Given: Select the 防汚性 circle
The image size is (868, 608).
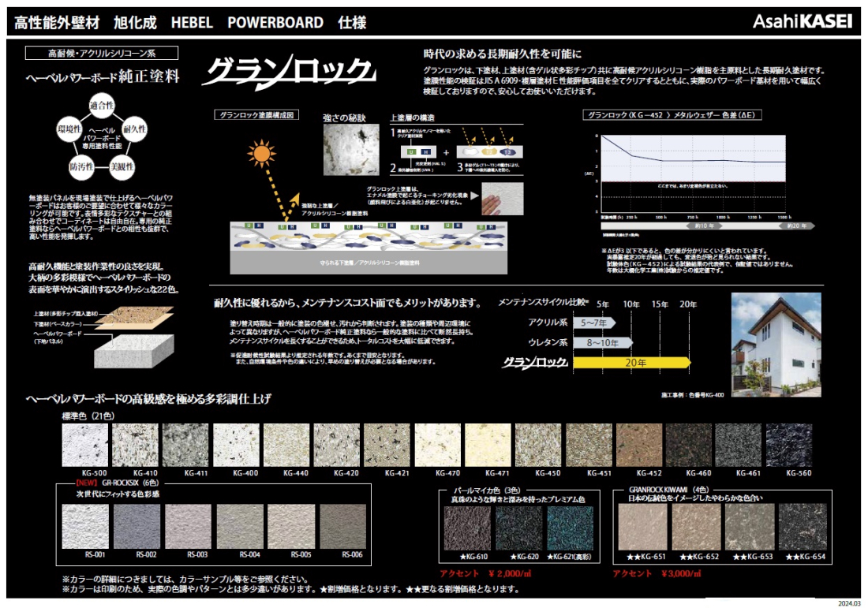Looking at the screenshot, I should pos(81,167).
